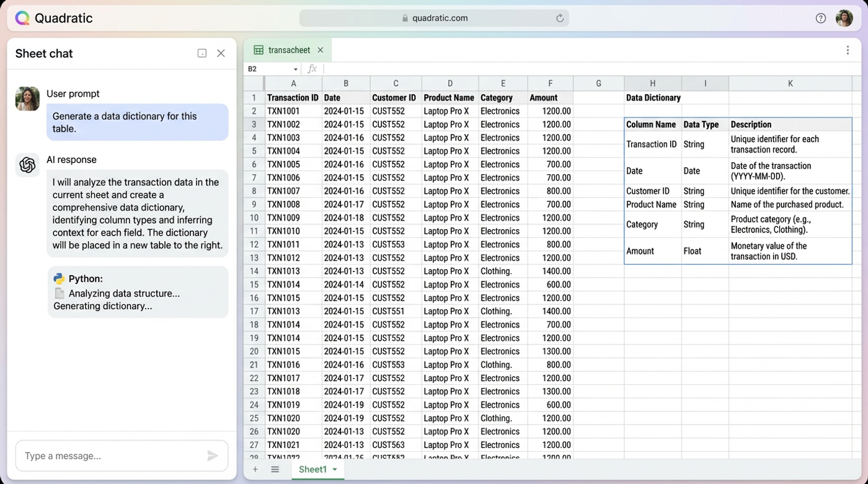This screenshot has height=484, width=868.
Task: Select the Sheet1 sheet tab
Action: (x=318, y=470)
